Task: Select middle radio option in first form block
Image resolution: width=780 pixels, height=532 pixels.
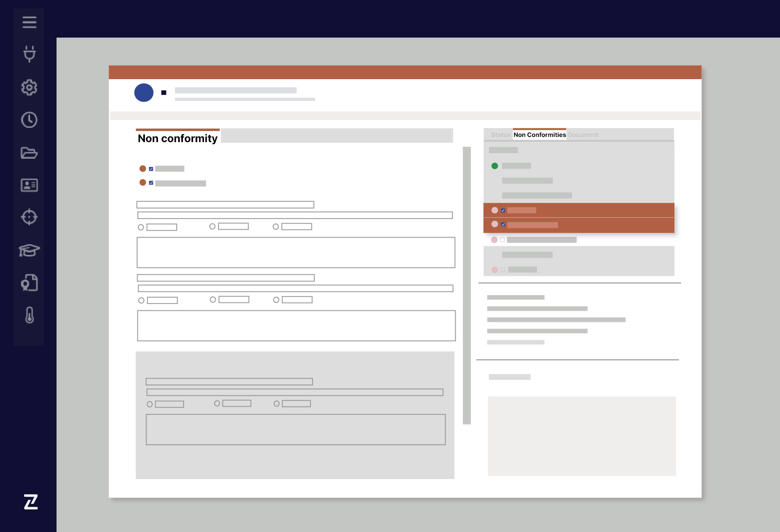Action: pos(212,226)
